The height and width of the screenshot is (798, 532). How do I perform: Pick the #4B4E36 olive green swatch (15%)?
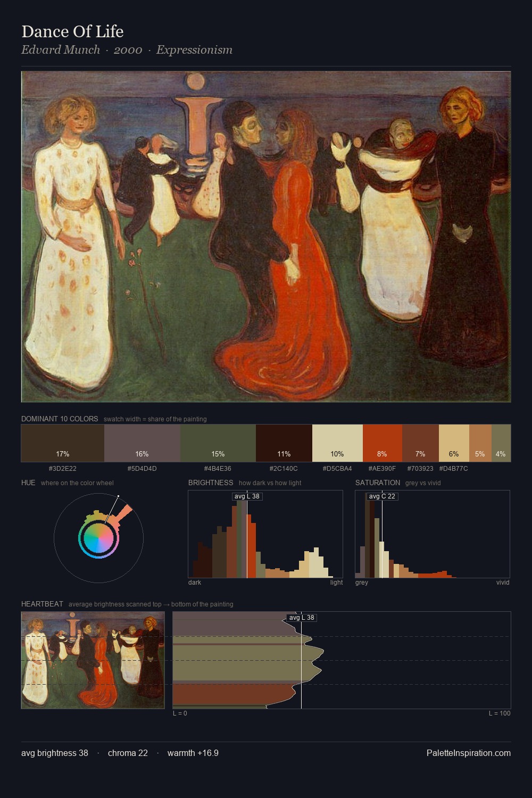pos(218,443)
